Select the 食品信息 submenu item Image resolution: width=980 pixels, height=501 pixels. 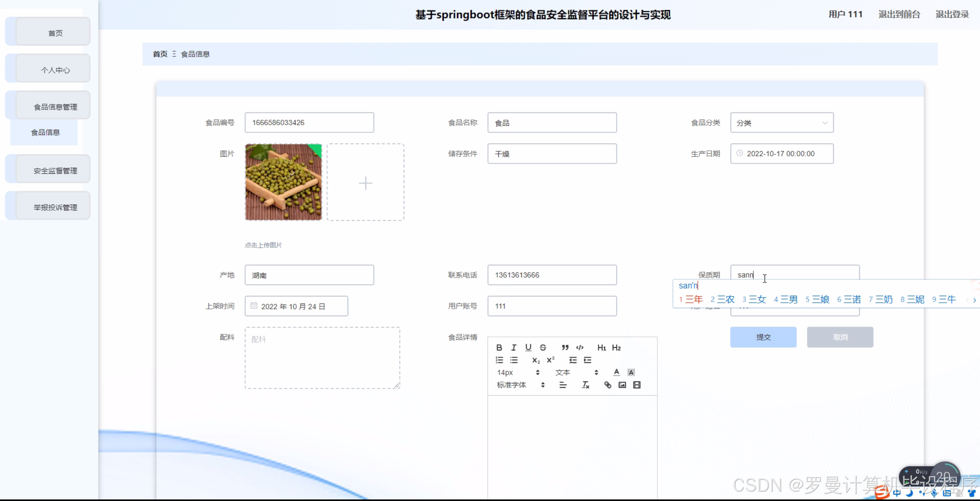tap(45, 133)
